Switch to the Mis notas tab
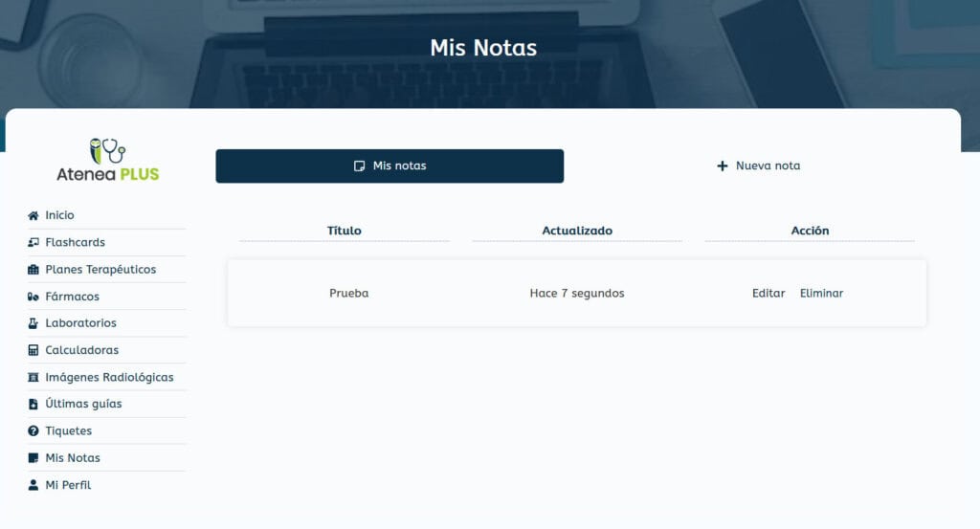The width and height of the screenshot is (980, 529). coord(390,165)
